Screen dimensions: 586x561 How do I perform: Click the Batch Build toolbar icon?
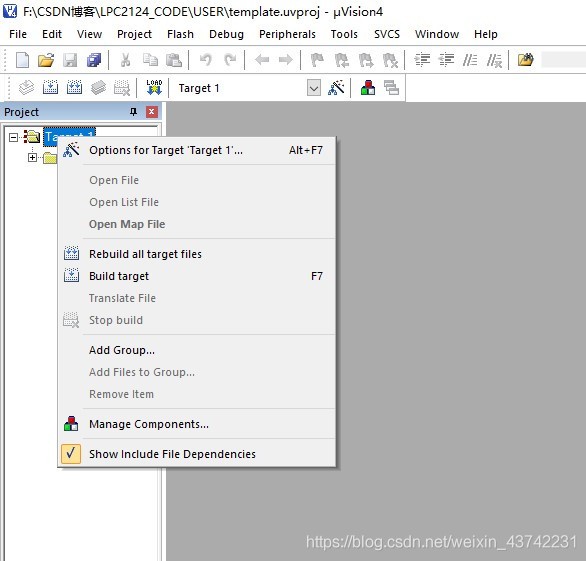[x=98, y=88]
